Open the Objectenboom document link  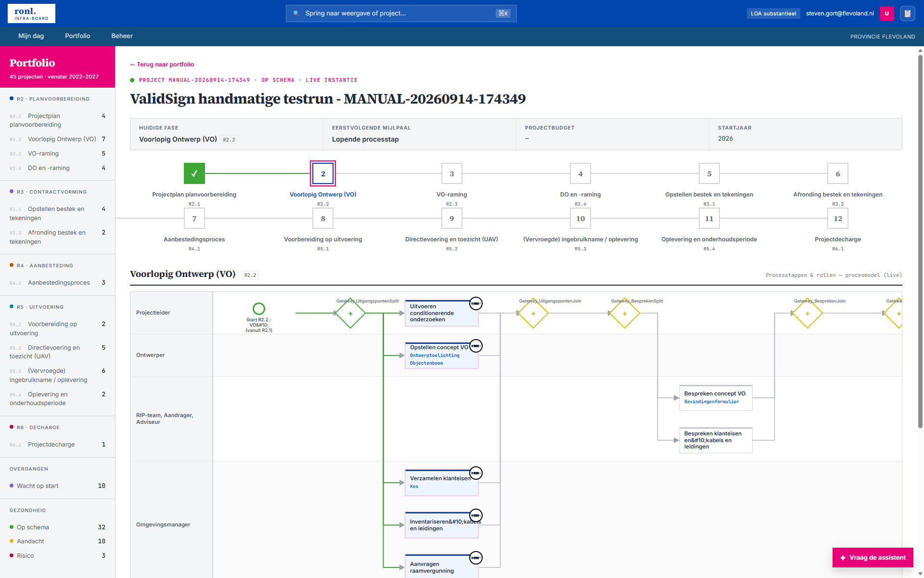[426, 363]
